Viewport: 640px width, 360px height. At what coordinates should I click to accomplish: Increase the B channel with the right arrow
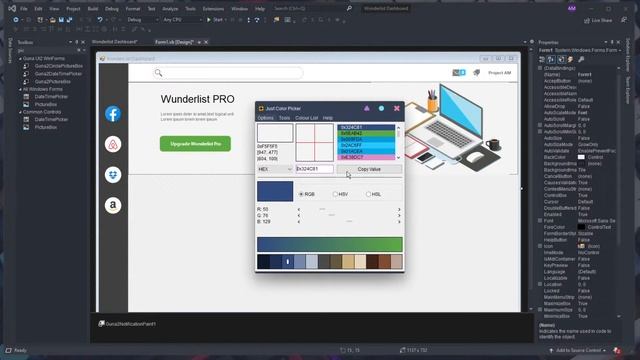[x=399, y=222]
